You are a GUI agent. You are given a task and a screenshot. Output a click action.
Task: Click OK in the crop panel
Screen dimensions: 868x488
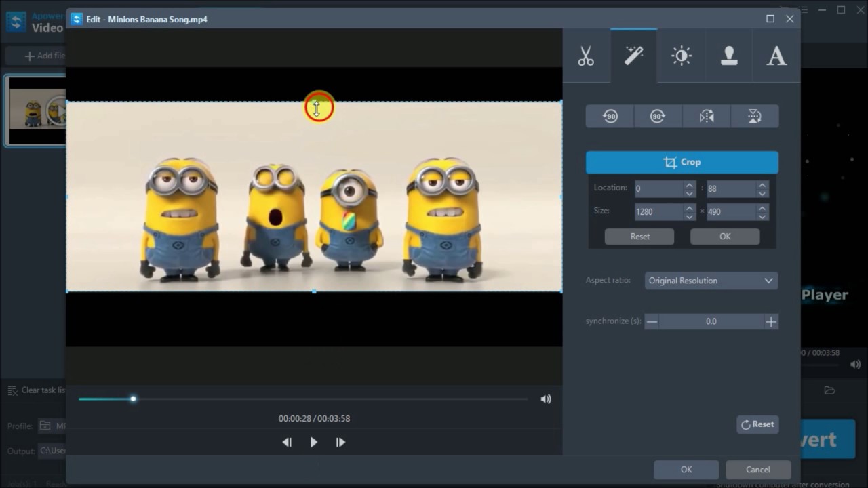[725, 237]
